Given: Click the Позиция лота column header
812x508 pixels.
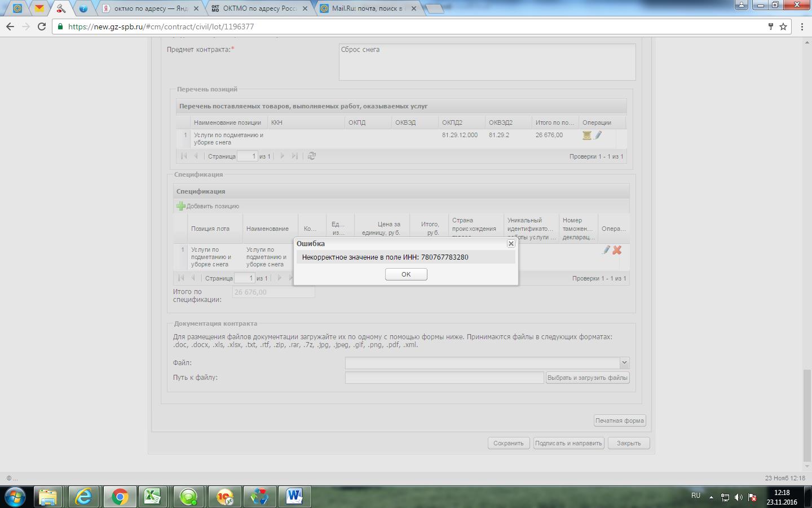Looking at the screenshot, I should pyautogui.click(x=215, y=229).
